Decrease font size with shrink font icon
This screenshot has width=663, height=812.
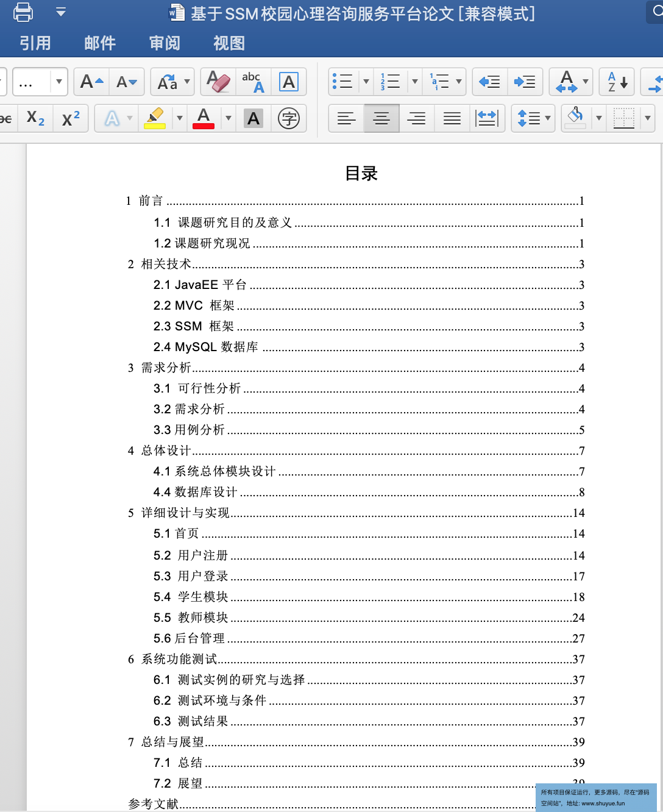127,82
